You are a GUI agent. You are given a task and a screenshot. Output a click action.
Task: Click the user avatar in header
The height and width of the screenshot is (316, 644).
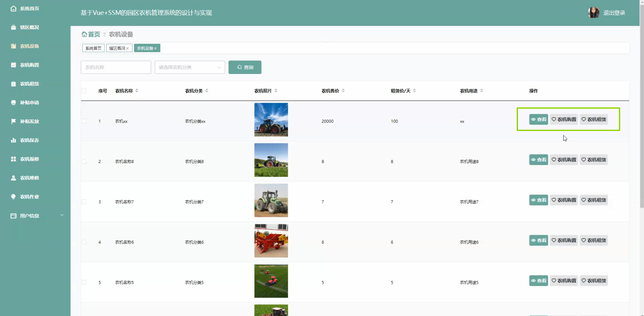tap(593, 13)
